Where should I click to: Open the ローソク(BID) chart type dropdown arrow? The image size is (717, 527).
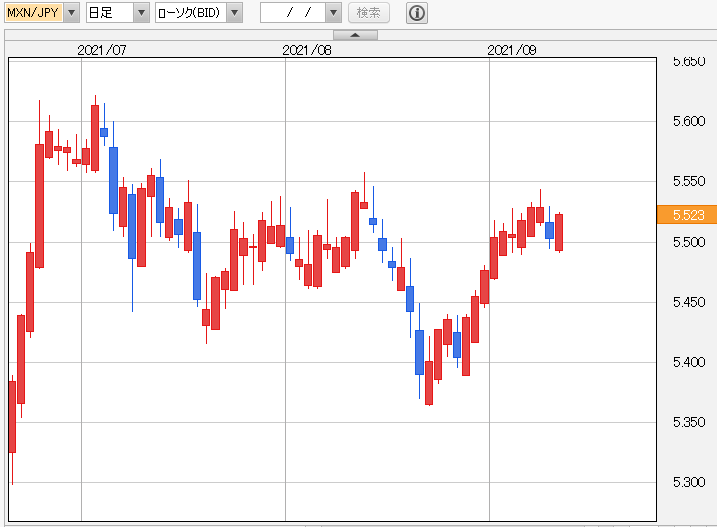coord(235,13)
